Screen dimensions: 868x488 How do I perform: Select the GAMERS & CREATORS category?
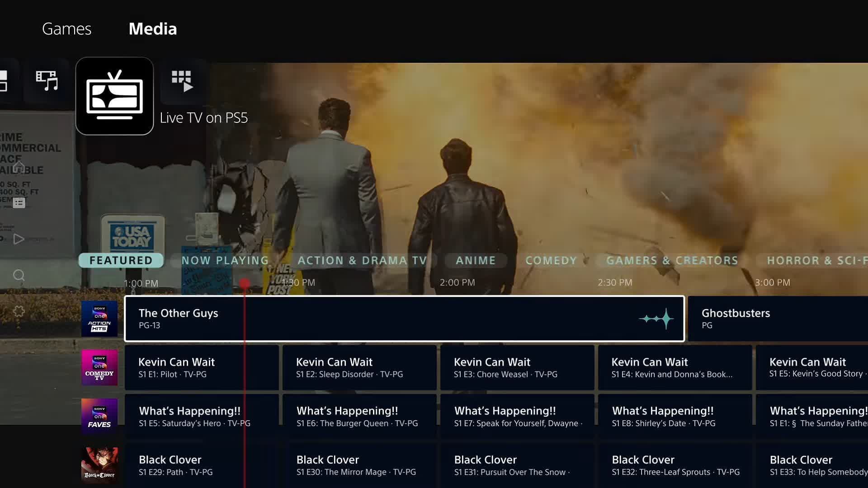click(x=672, y=260)
